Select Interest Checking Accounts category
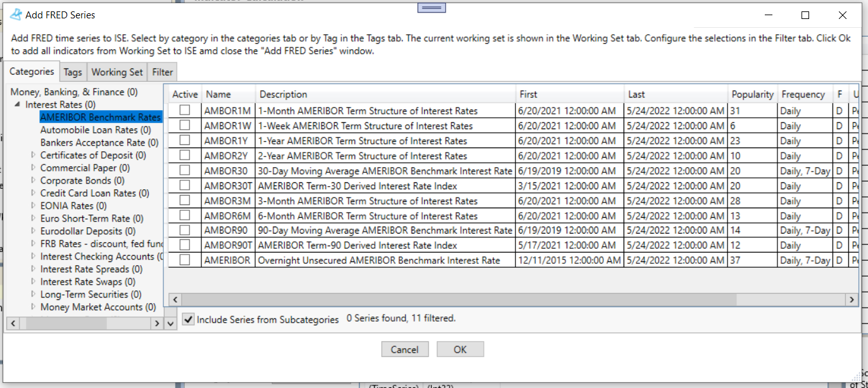Screen dimensions: 868x388 pyautogui.click(x=101, y=256)
